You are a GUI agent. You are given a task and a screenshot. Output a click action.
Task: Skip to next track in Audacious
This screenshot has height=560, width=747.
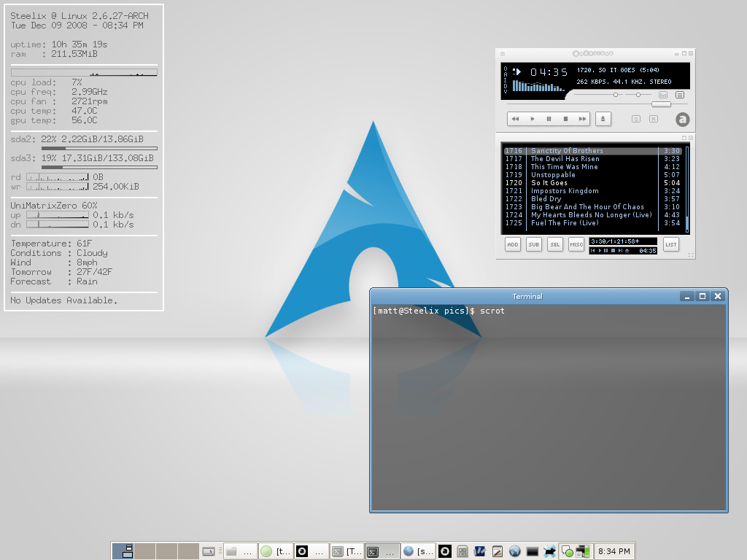point(582,119)
